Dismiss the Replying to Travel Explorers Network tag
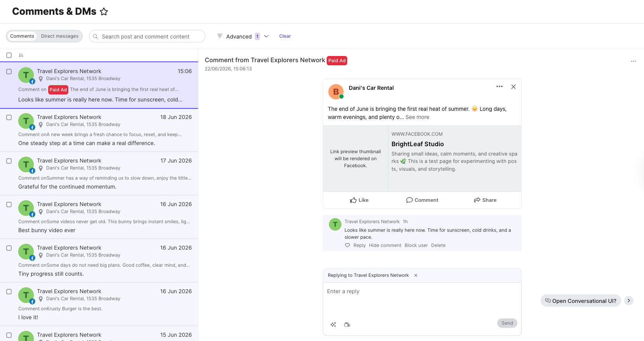This screenshot has height=341, width=644. pos(416,275)
